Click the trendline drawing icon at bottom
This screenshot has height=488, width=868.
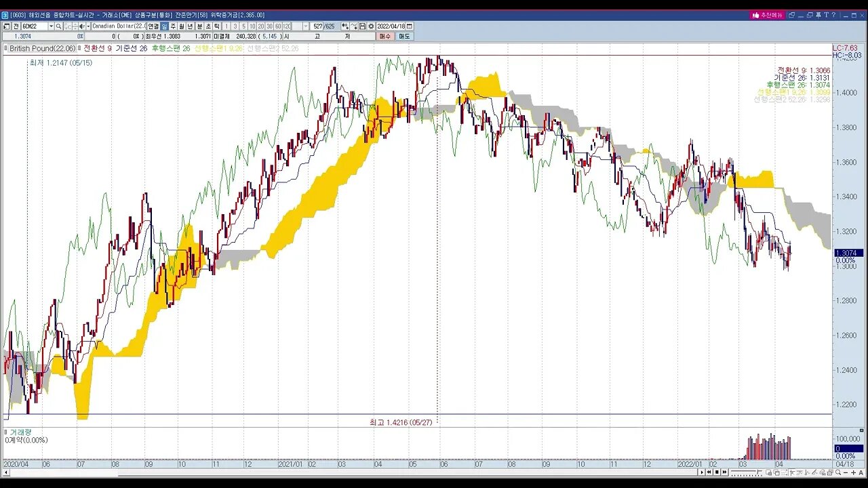click(x=814, y=472)
